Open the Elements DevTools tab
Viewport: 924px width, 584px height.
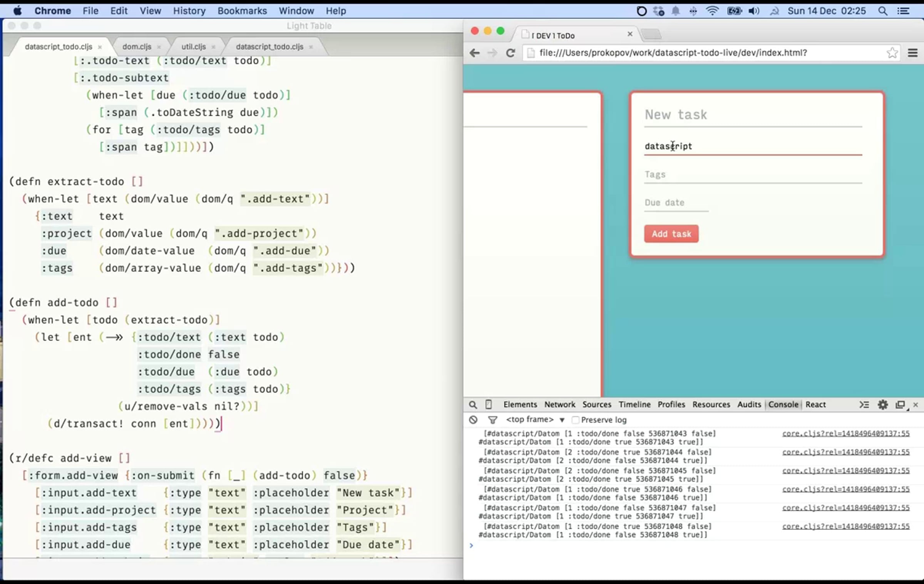(x=520, y=405)
